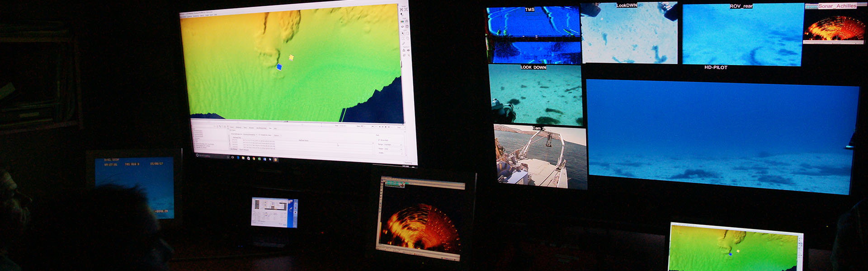
Task: Click the blue square marker on bathymetry map
Action: point(279,67)
